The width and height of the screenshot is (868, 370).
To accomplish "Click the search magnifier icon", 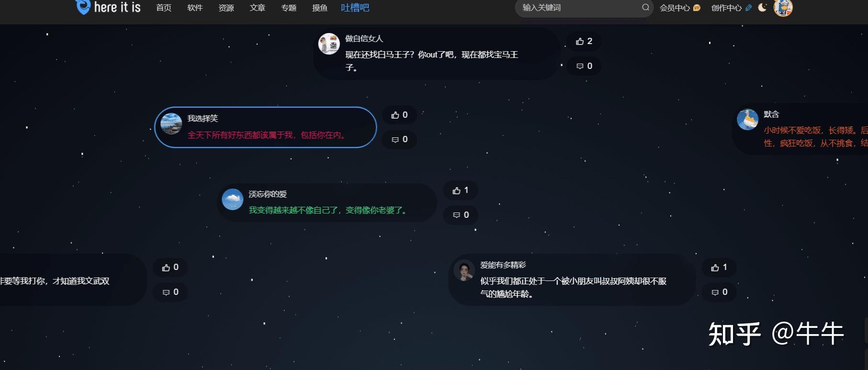I will pyautogui.click(x=645, y=7).
